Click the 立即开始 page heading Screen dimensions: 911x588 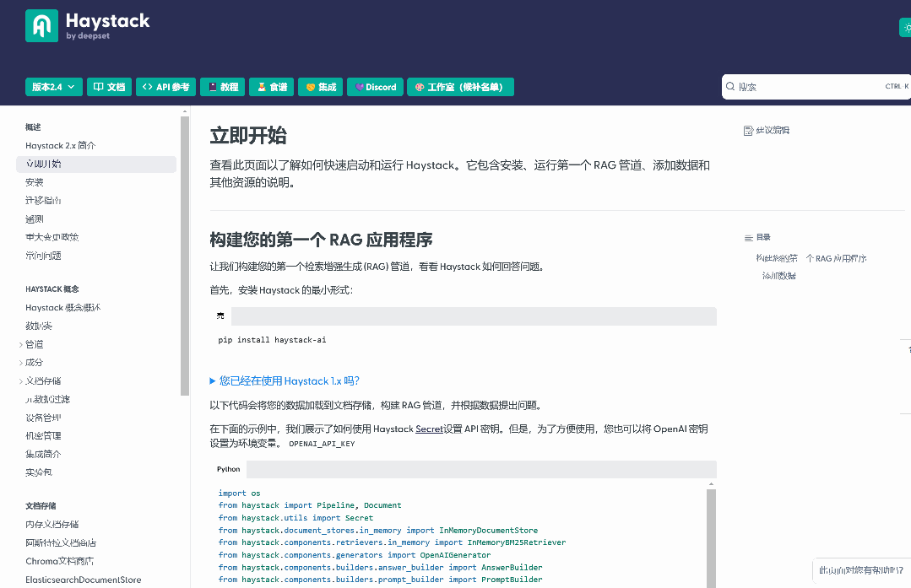click(248, 135)
